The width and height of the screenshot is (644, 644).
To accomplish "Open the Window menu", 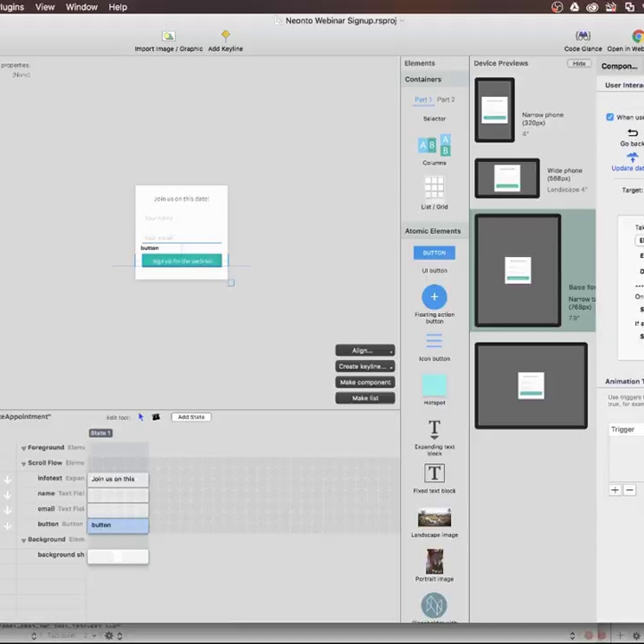I will coord(82,7).
